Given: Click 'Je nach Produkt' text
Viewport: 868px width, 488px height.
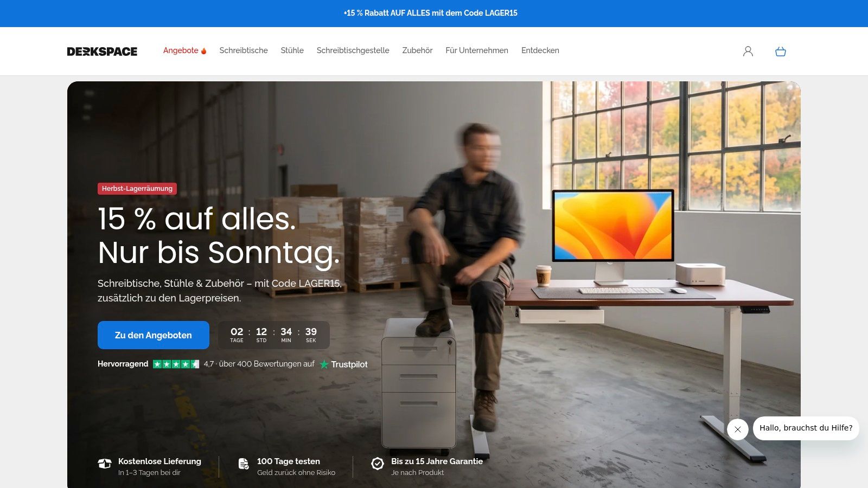Looking at the screenshot, I should point(417,473).
